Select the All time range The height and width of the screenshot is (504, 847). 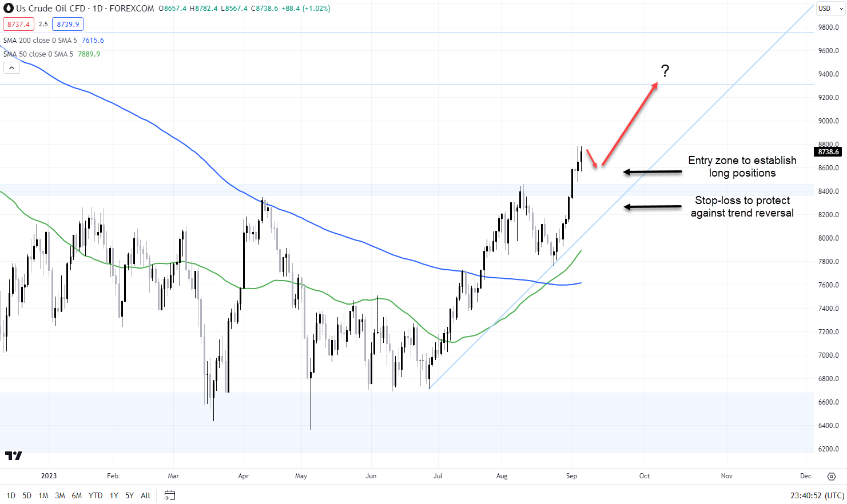point(145,495)
